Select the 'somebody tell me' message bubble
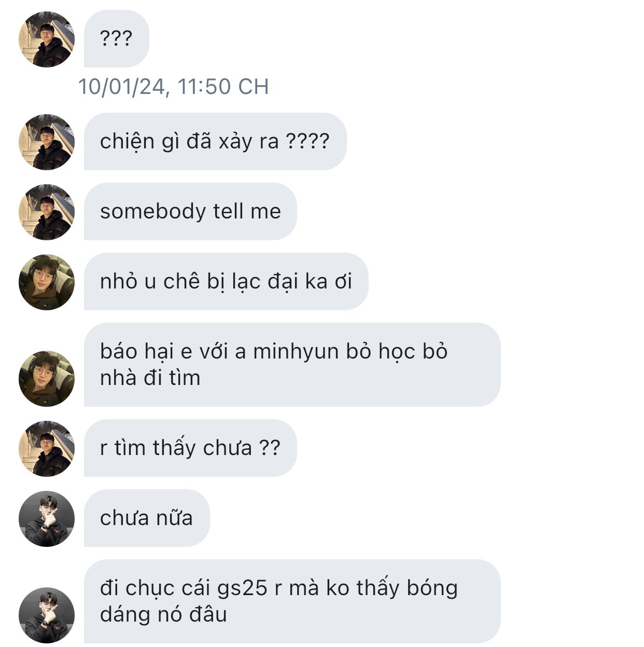This screenshot has height=647, width=644. [190, 212]
